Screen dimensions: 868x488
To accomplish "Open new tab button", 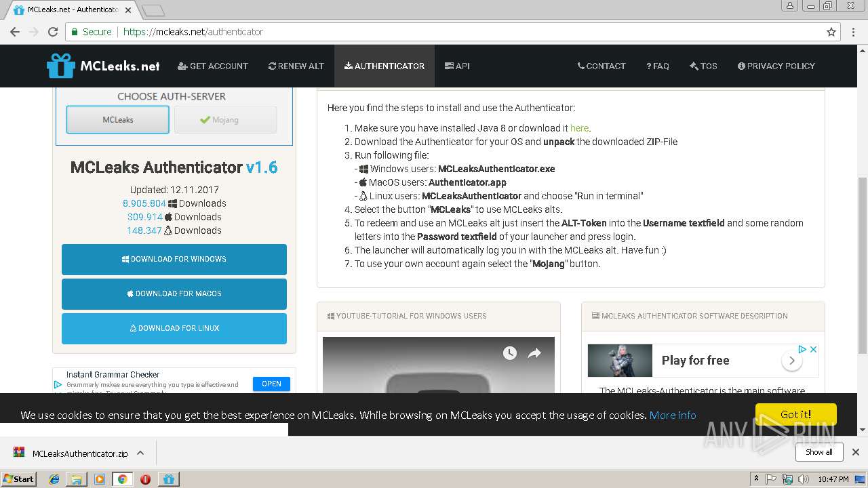I will point(153,10).
